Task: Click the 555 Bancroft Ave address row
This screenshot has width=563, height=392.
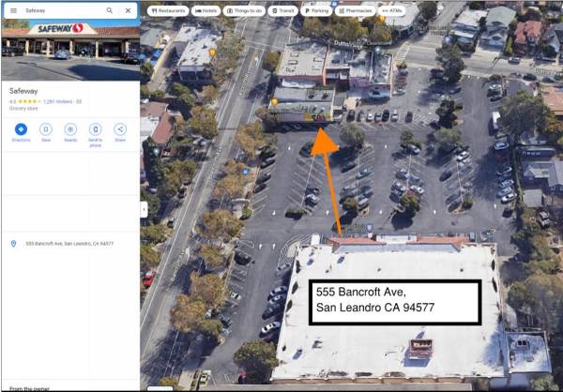Action: [70, 244]
